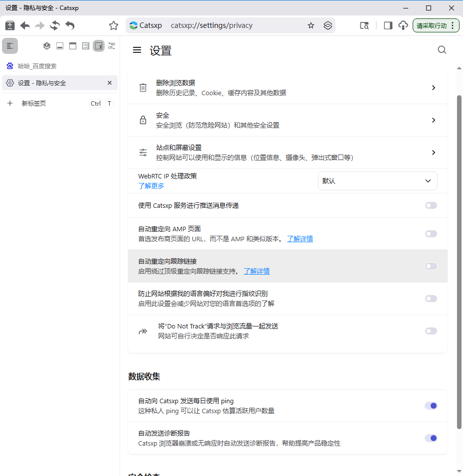
Task: Select the bookmark star in the address bar
Action: [x=311, y=25]
